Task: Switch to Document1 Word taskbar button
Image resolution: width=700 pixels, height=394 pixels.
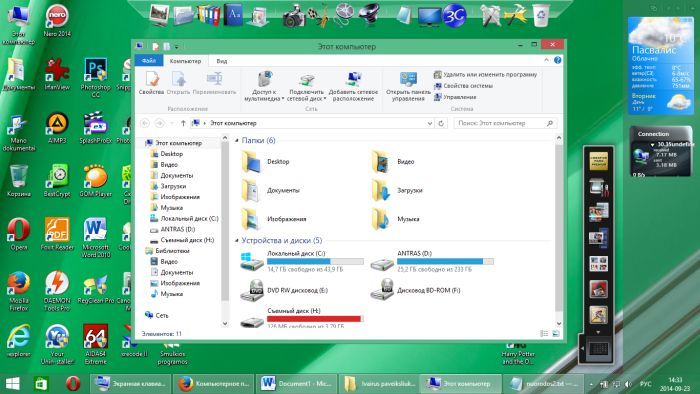Action: click(x=296, y=383)
